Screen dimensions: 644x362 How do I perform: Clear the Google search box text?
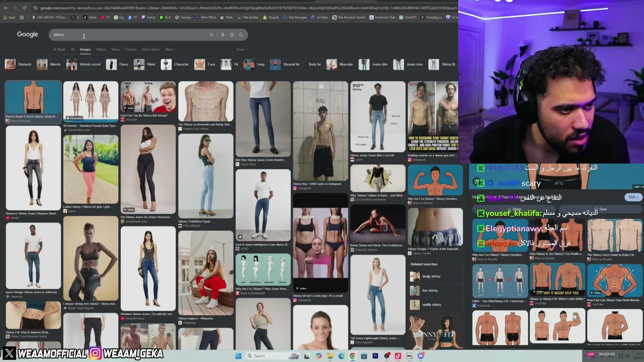click(211, 35)
